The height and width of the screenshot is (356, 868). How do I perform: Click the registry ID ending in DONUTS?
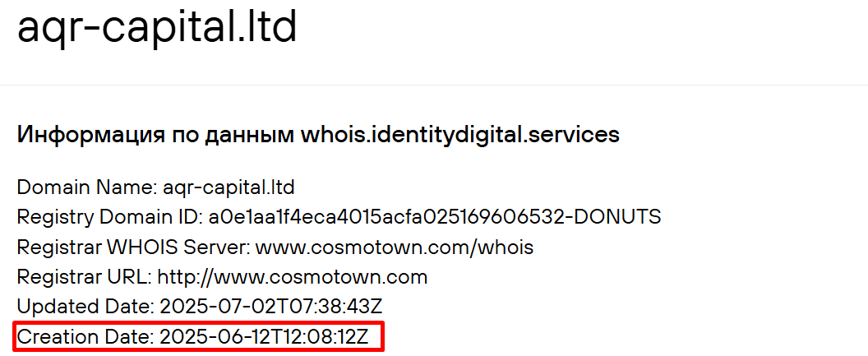[x=434, y=216]
